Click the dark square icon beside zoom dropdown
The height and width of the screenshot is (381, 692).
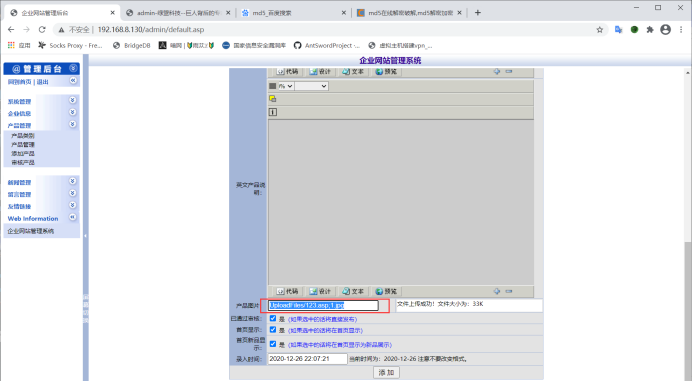[272, 86]
